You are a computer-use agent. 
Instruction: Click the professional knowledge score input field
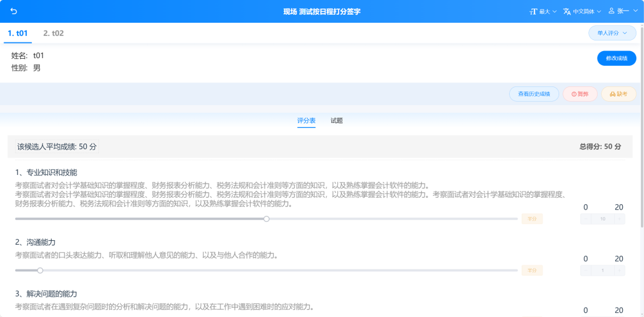(x=602, y=219)
